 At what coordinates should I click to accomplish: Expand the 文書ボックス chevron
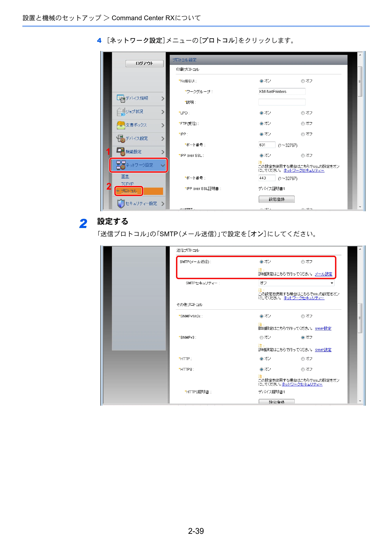163,125
